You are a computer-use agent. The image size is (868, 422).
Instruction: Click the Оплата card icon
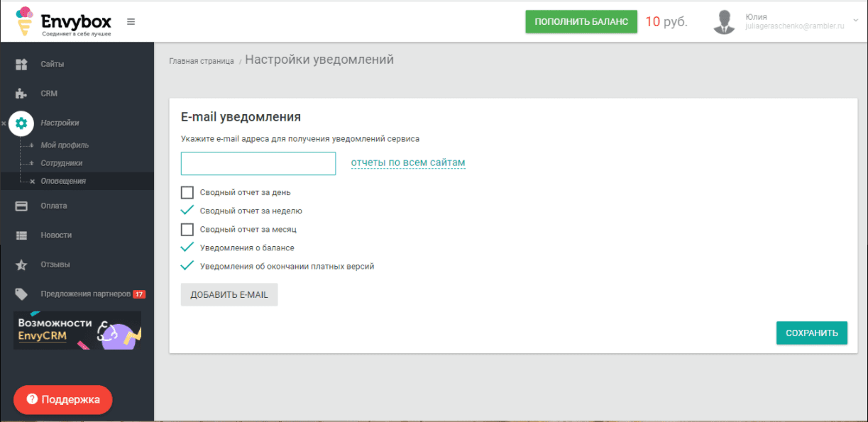21,206
